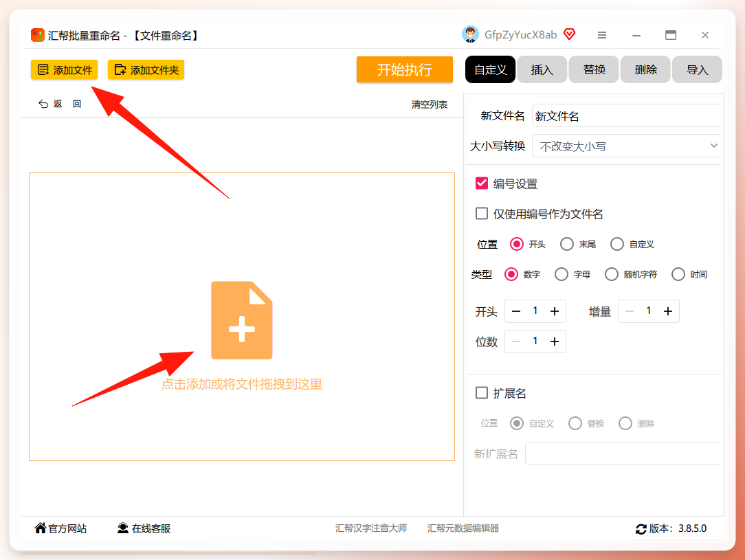Select the 删除 tab

(646, 70)
